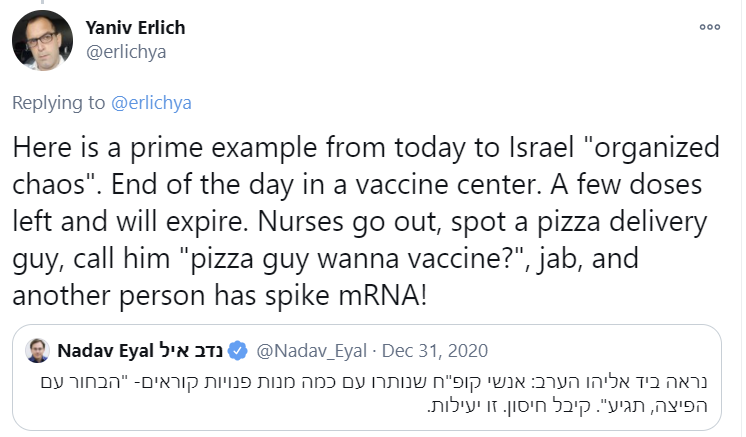746x437 pixels.
Task: Click the main tweet's first text line
Action: point(366,148)
